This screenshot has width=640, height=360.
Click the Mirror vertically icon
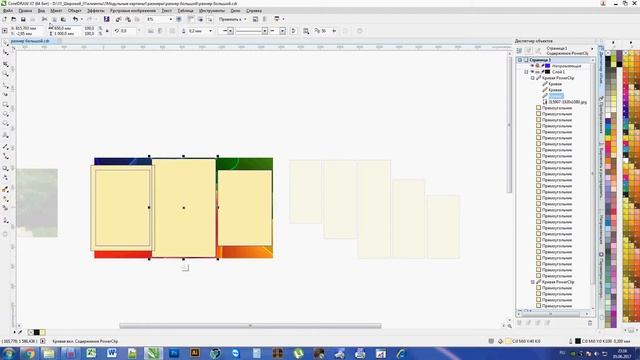tap(160, 31)
